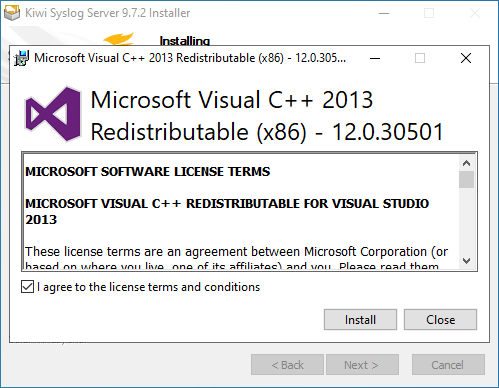Click the disabled maximize button of Visual C++ dialog

tap(420, 58)
